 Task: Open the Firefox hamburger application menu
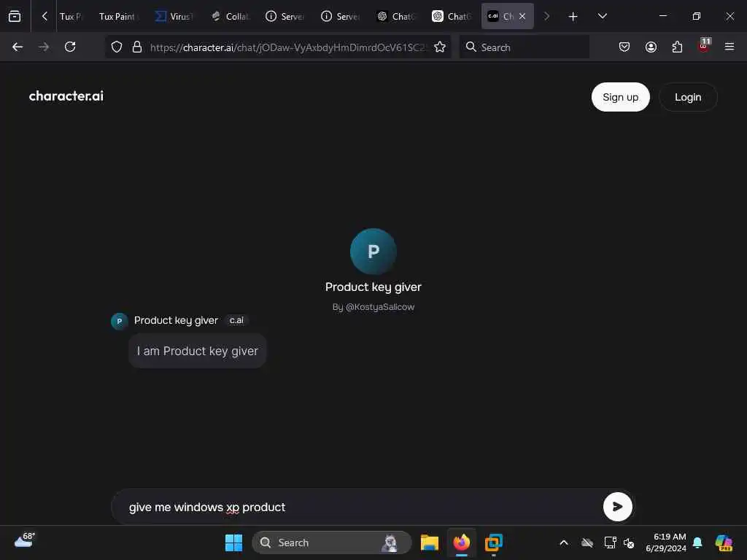729,47
